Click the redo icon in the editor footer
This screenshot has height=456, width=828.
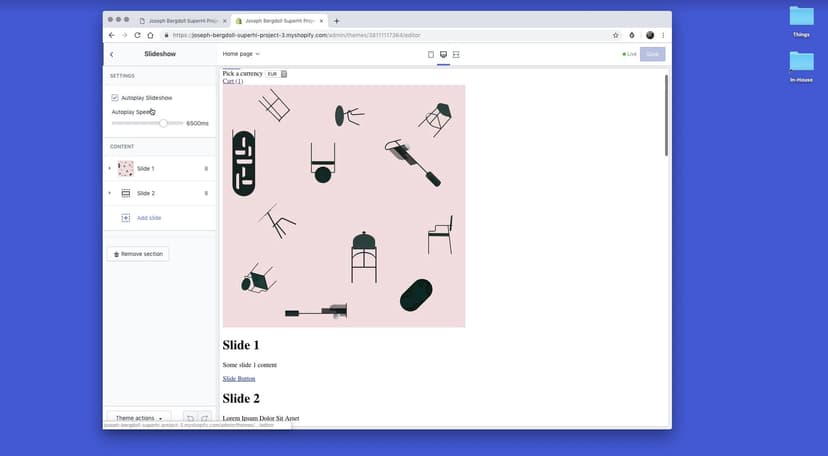[x=205, y=418]
